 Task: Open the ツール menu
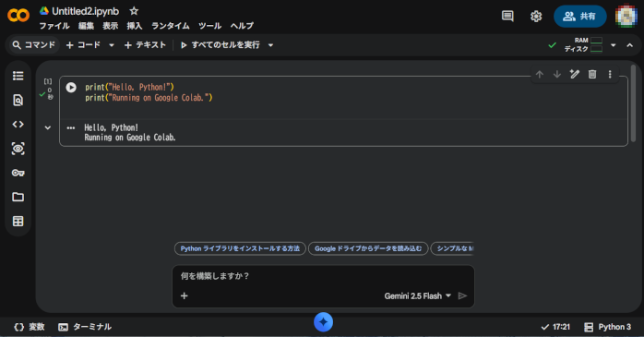pyautogui.click(x=209, y=26)
